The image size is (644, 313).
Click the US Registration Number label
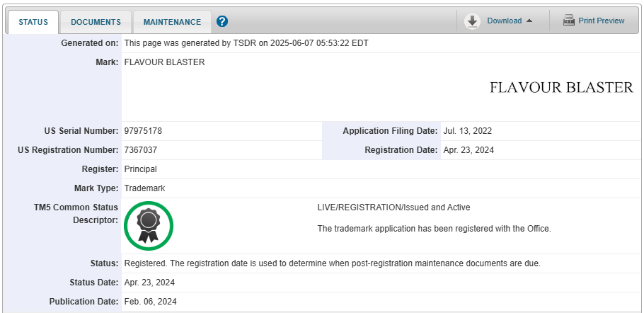pos(68,150)
